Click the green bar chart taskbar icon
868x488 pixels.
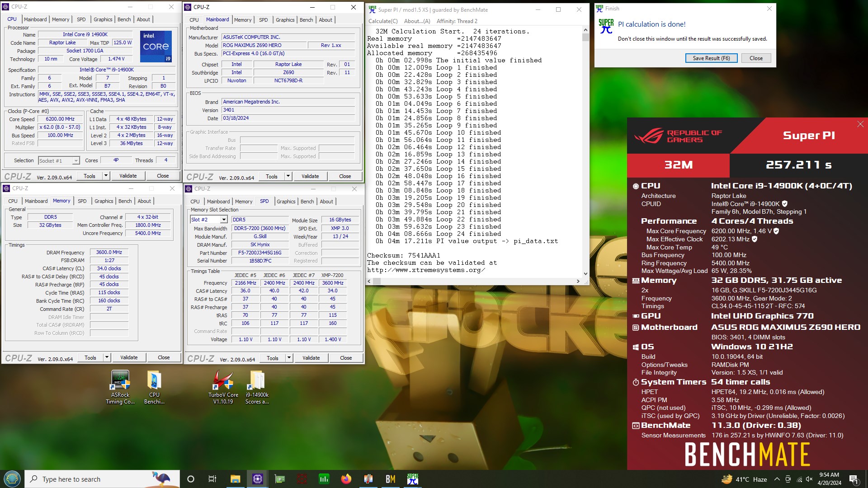point(324,479)
